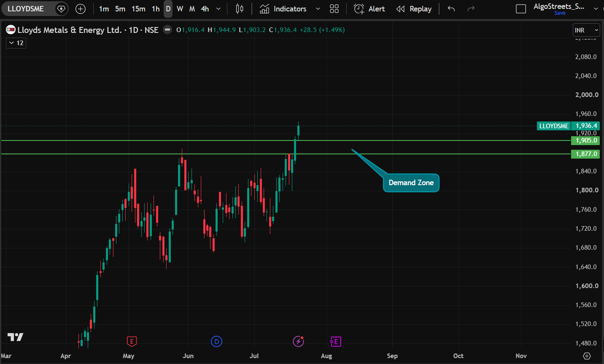Click the Nov label on time axis

coord(521,355)
